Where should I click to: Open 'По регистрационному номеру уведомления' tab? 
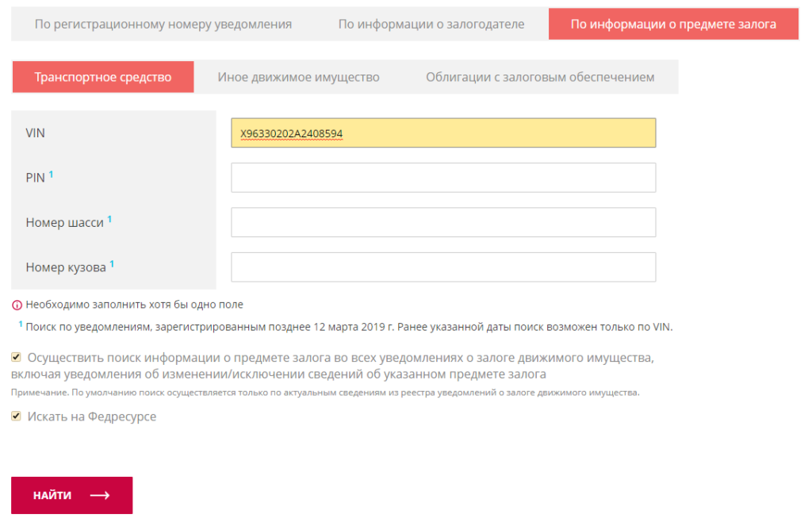(163, 24)
